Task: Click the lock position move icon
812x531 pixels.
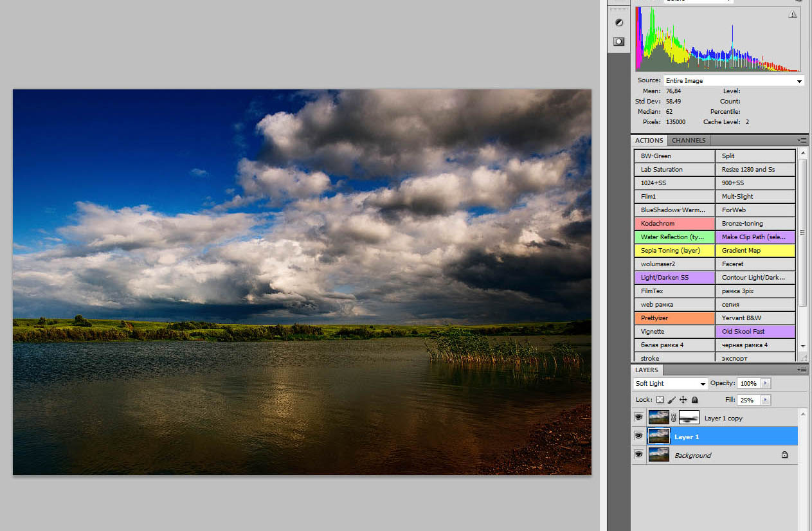Action: tap(683, 400)
